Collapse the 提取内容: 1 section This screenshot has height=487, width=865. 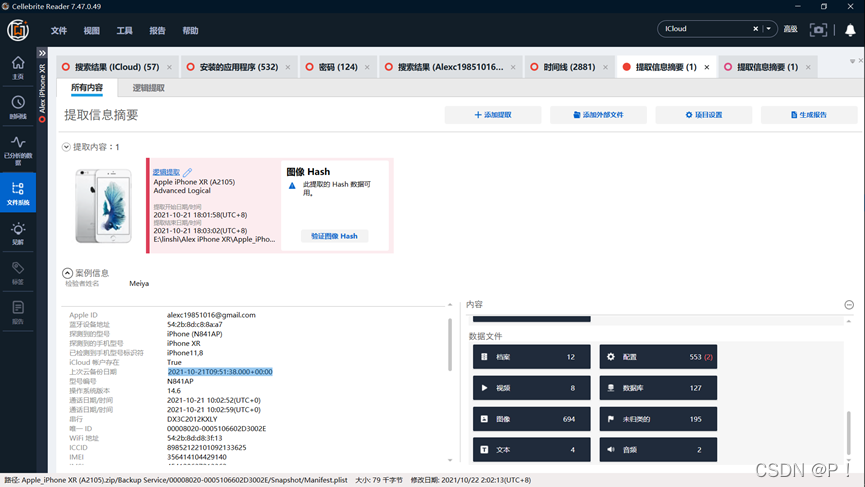click(x=66, y=147)
